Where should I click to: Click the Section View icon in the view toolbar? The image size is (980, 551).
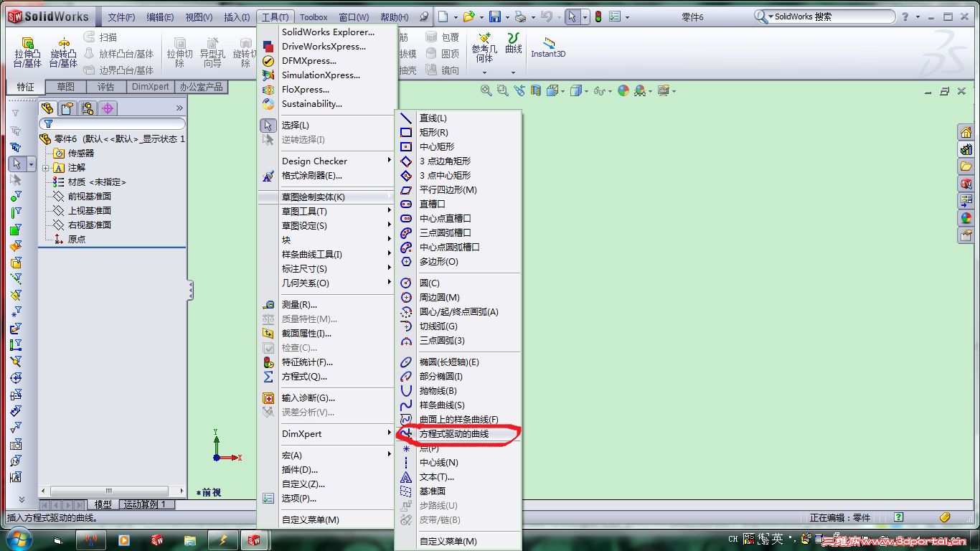[535, 90]
